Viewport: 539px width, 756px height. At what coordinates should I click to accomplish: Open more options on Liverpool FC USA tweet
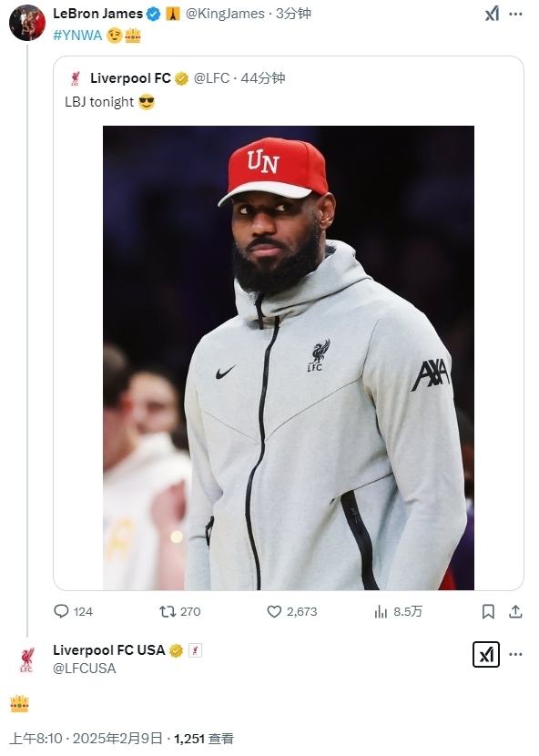click(516, 654)
